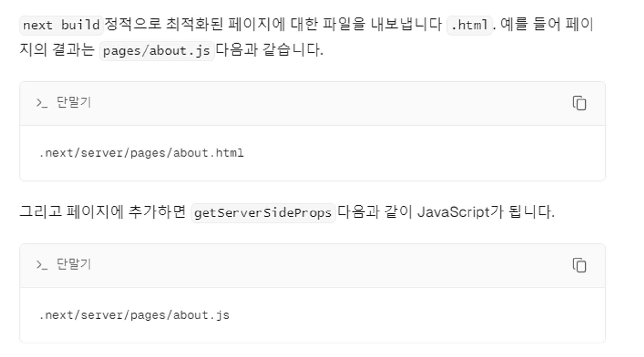The image size is (644, 357).
Task: Click terminal prompt icon above about.js
Action: click(42, 265)
